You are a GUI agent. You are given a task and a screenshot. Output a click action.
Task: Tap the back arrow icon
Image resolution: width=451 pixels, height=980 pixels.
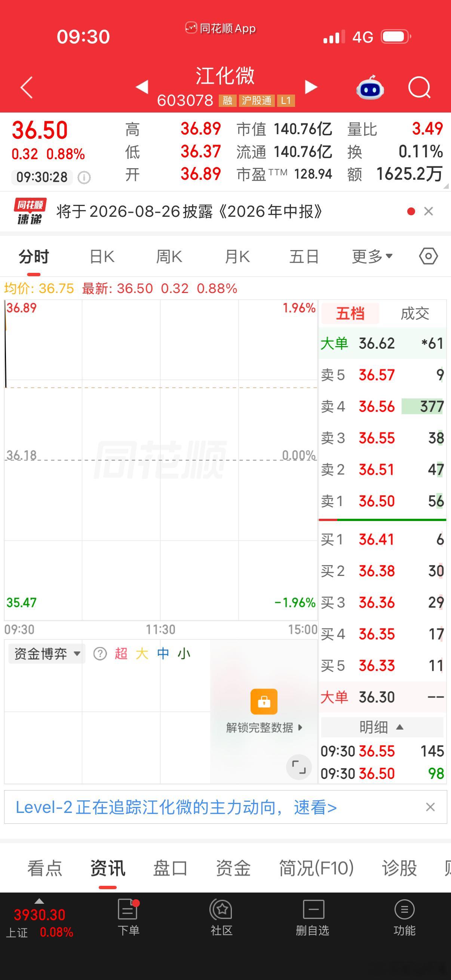tap(26, 87)
